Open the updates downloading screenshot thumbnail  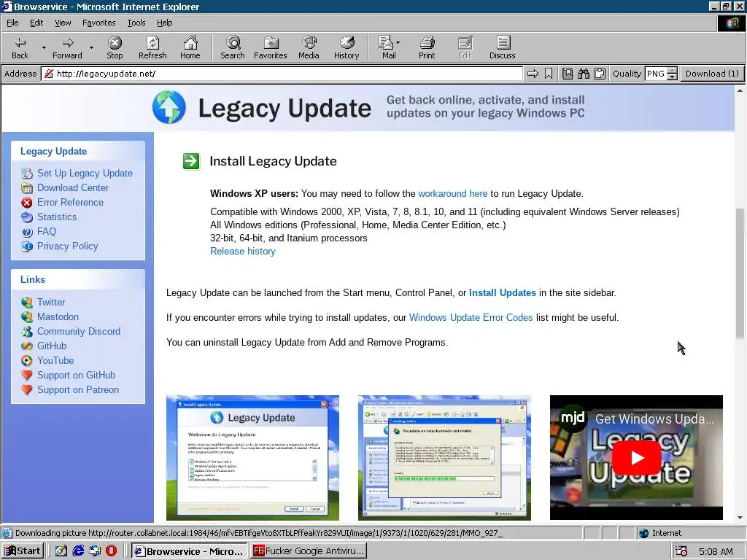tap(444, 458)
